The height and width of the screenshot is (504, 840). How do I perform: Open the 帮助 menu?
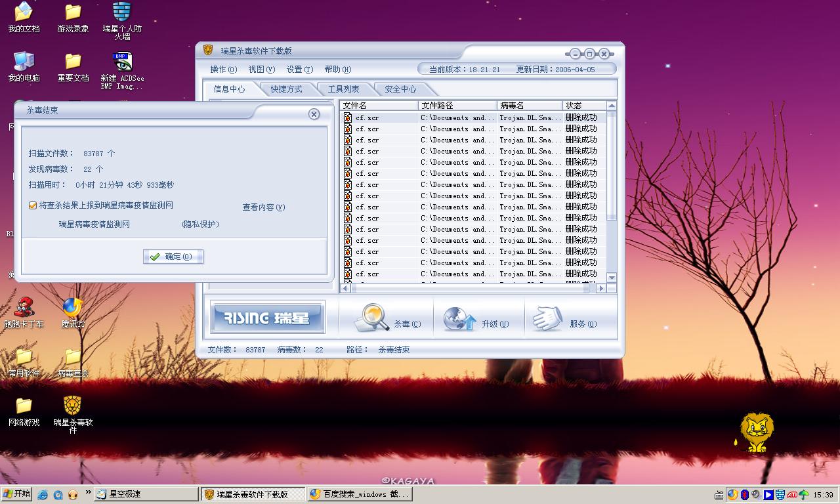pos(338,69)
